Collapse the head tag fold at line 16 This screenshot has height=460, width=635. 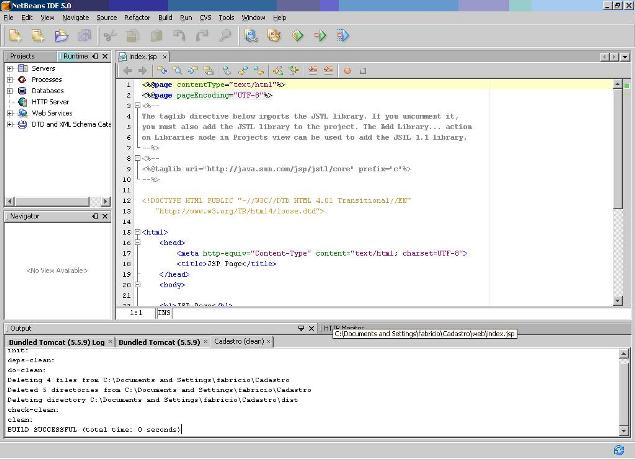[x=139, y=242]
